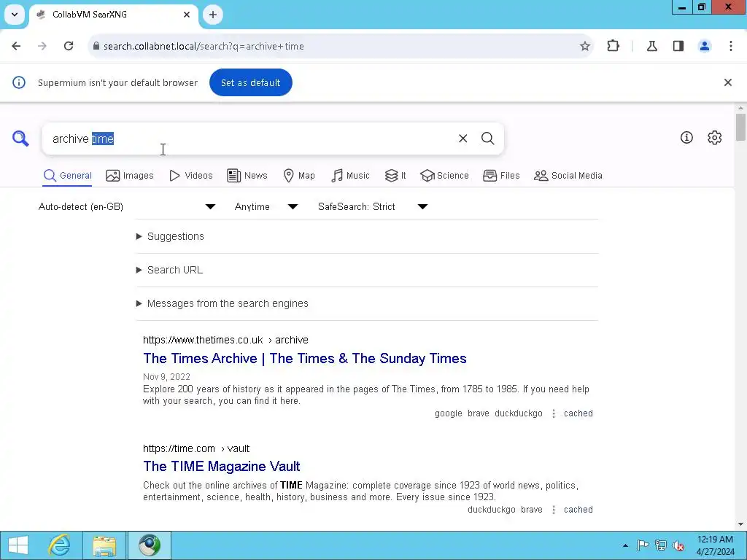This screenshot has height=560, width=747.
Task: Open a new browser tab
Action: click(x=212, y=15)
